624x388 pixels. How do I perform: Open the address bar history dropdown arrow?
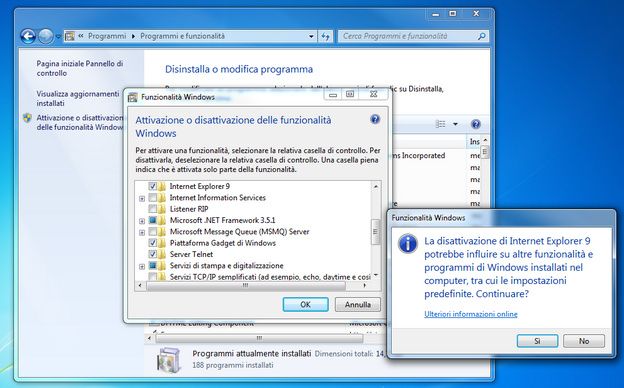tap(311, 37)
